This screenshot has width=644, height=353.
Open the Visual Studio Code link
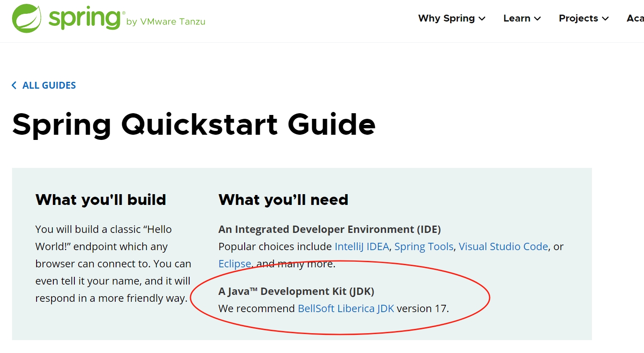pos(503,246)
